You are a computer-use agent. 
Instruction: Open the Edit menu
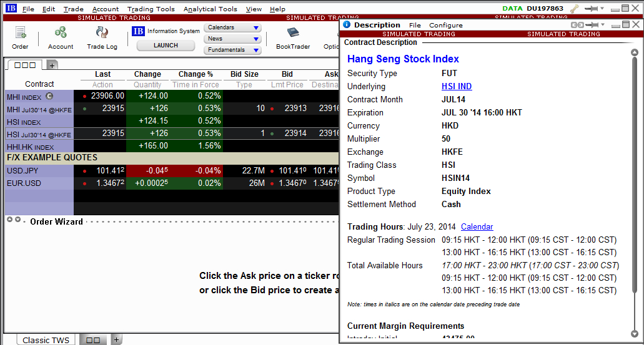[49, 9]
